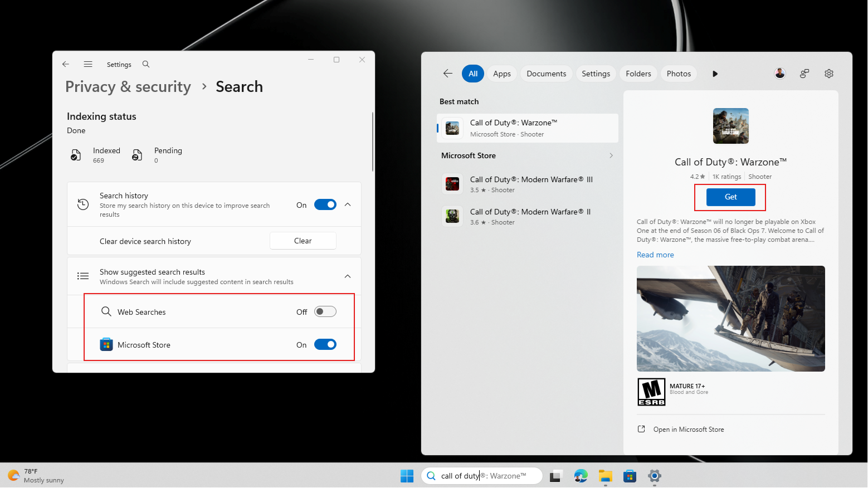
Task: Click the Settings search magnifier icon
Action: click(x=146, y=64)
